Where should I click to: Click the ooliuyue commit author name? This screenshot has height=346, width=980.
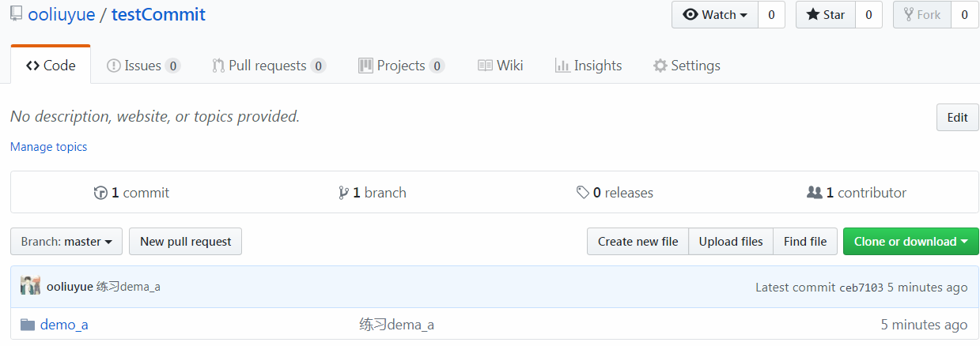(70, 287)
